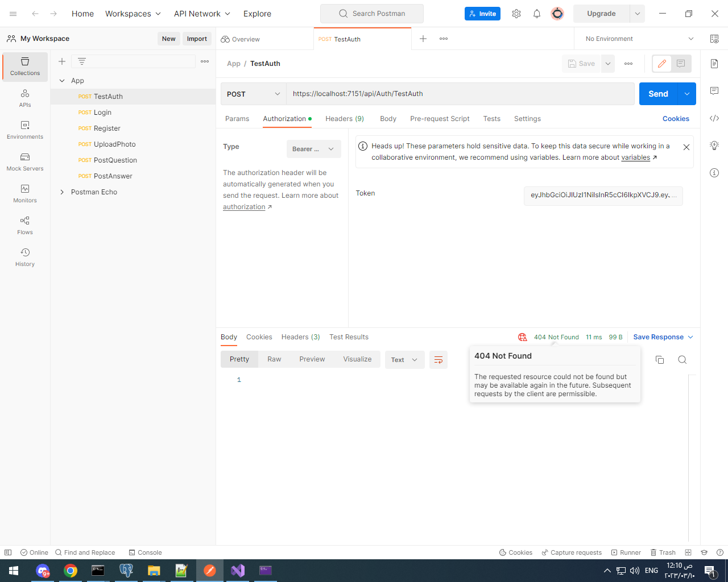The width and height of the screenshot is (728, 582).
Task: Open APIs in the sidebar
Action: pyautogui.click(x=25, y=98)
